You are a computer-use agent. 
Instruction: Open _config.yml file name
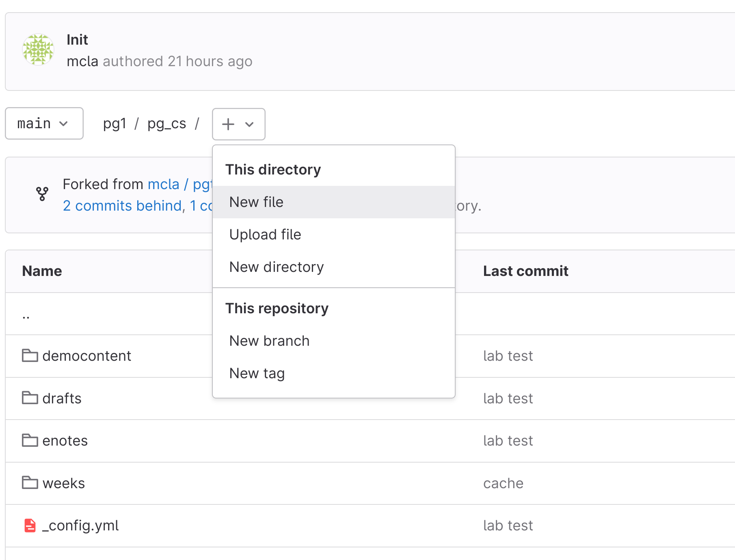click(x=80, y=526)
